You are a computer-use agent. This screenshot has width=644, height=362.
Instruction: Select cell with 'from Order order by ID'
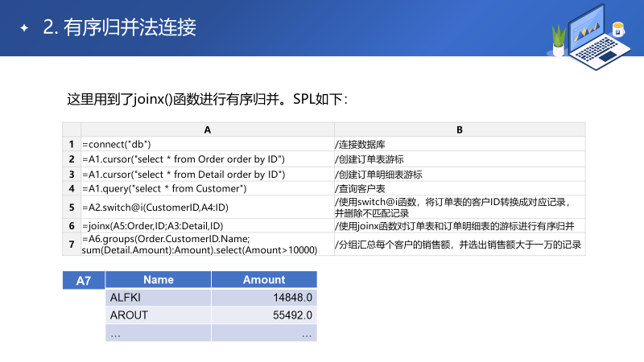[x=208, y=158]
